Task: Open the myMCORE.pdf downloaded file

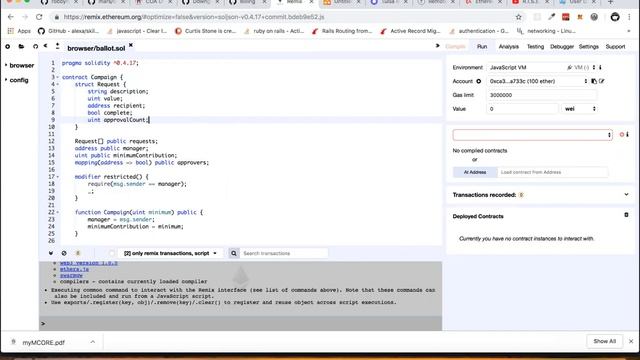Action: pyautogui.click(x=43, y=342)
